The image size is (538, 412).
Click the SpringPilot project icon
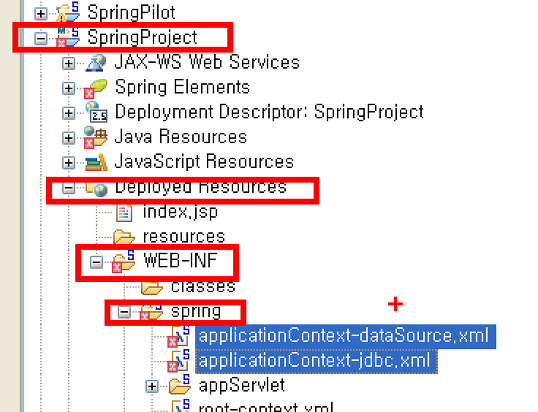point(68,12)
